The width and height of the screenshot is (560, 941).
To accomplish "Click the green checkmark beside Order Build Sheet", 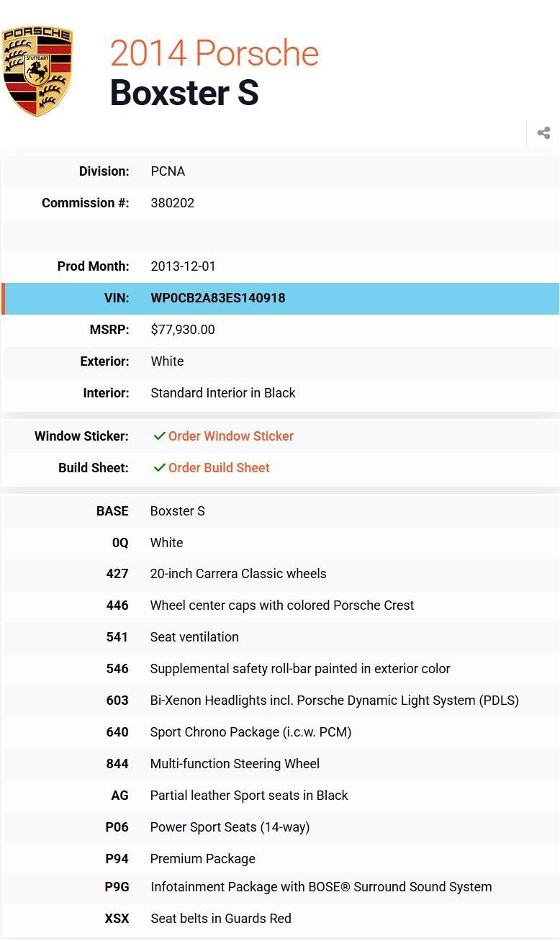I will pyautogui.click(x=159, y=468).
